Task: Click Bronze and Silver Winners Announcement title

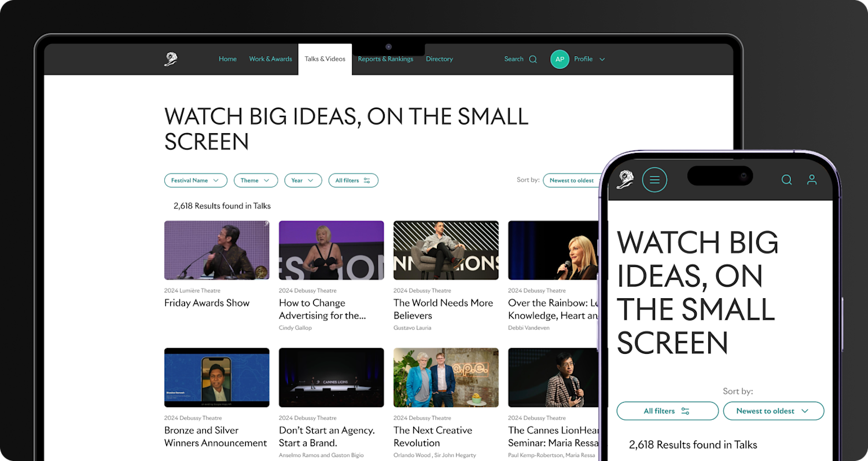Action: (215, 437)
